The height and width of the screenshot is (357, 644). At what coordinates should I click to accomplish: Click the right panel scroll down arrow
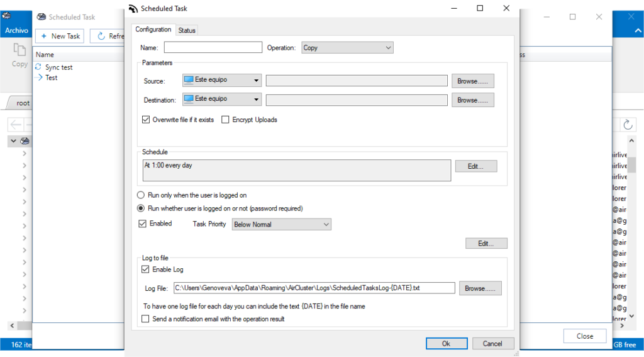pos(631,316)
